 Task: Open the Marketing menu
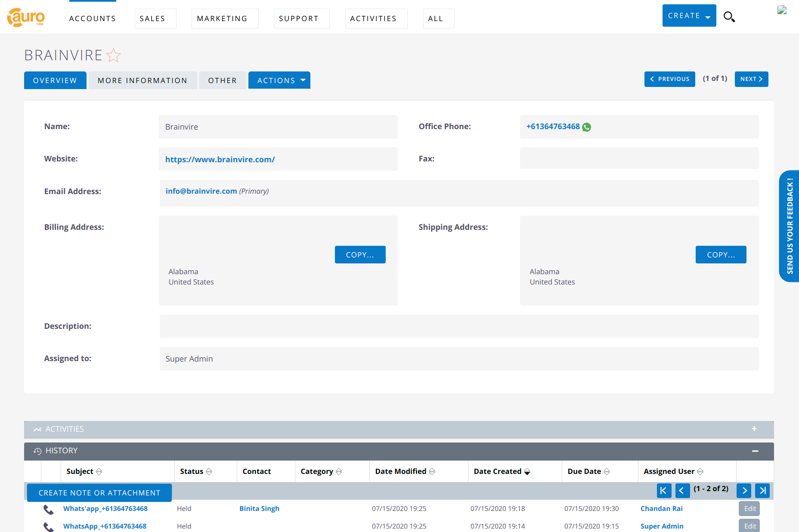225,19
